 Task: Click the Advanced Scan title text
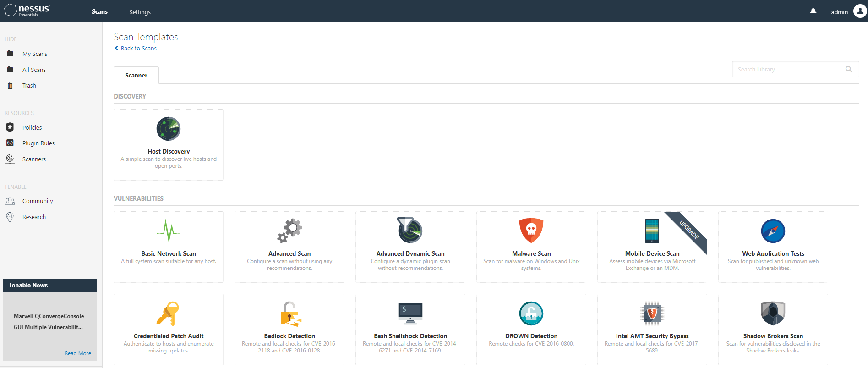tap(289, 253)
